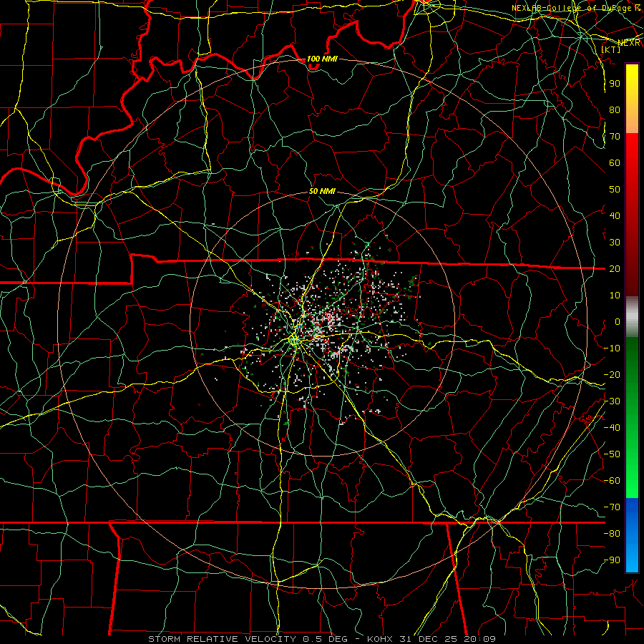Click the -70 value on velocity scale
Image resolution: width=644 pixels, height=644 pixels.
612,507
